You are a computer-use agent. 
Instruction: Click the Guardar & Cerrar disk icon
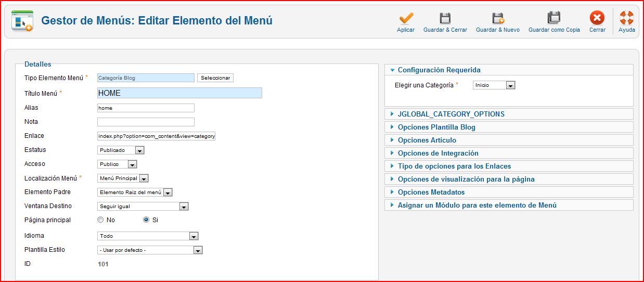(x=445, y=18)
